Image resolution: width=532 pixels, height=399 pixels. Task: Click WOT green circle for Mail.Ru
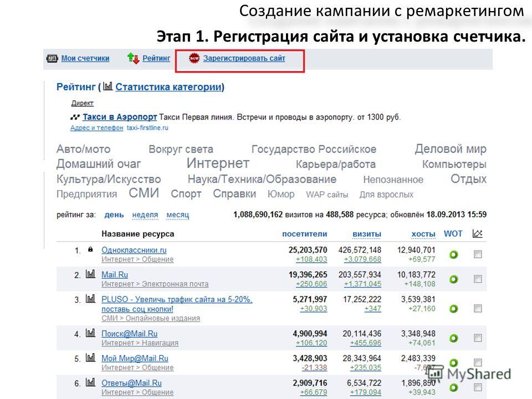[x=454, y=279]
